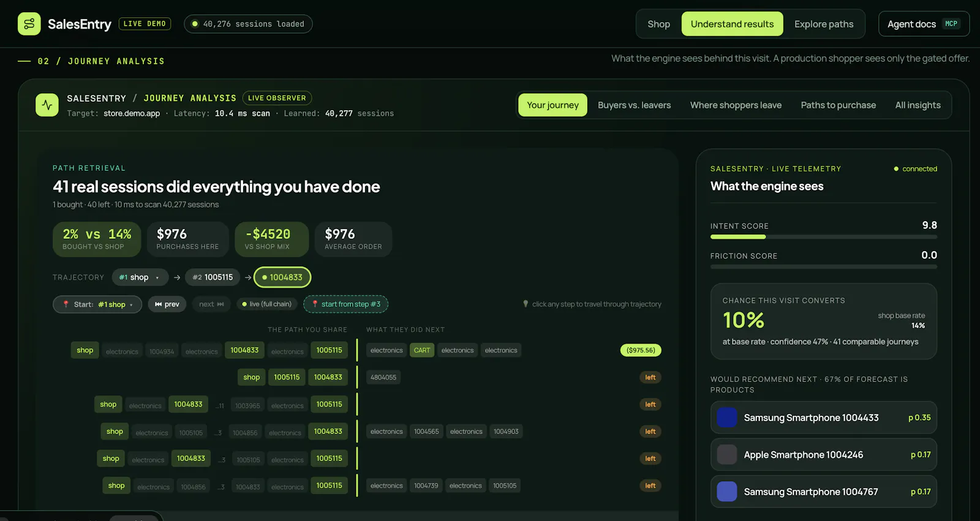Image resolution: width=980 pixels, height=521 pixels.
Task: Click the Samsung Smartphone 1004767 color thumbnail
Action: click(x=727, y=492)
